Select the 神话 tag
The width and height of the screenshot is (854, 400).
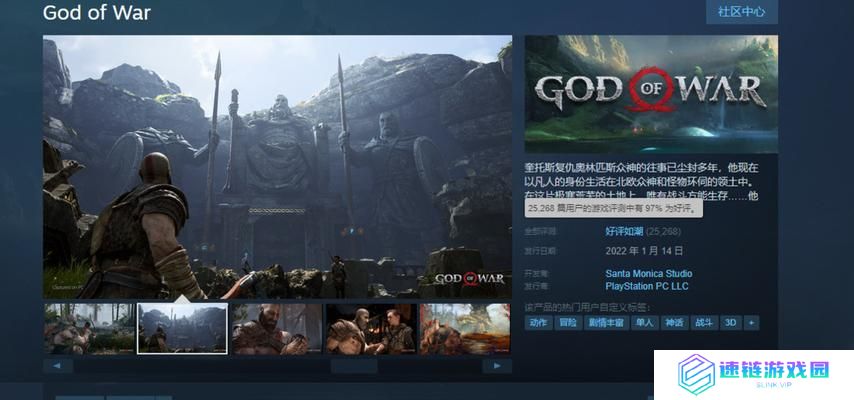point(675,323)
